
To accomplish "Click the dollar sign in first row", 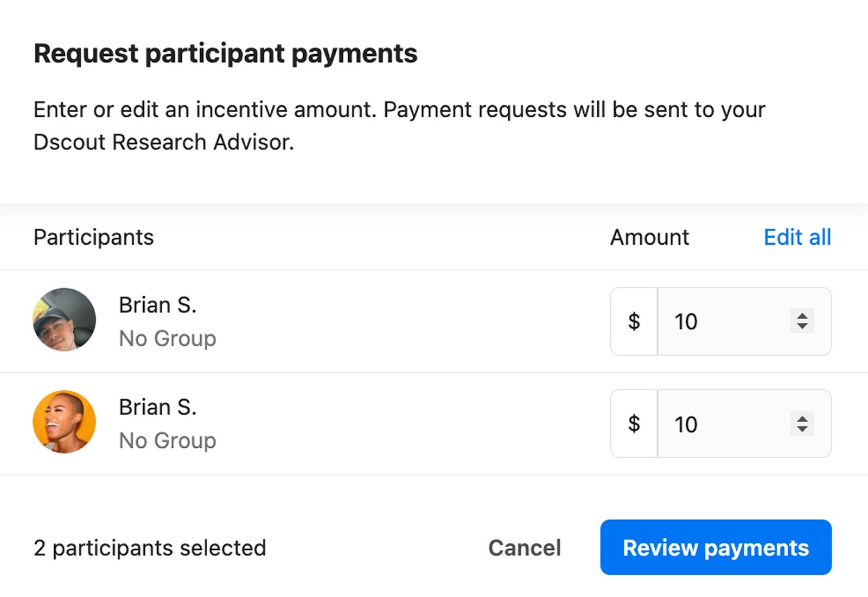I will coord(634,321).
